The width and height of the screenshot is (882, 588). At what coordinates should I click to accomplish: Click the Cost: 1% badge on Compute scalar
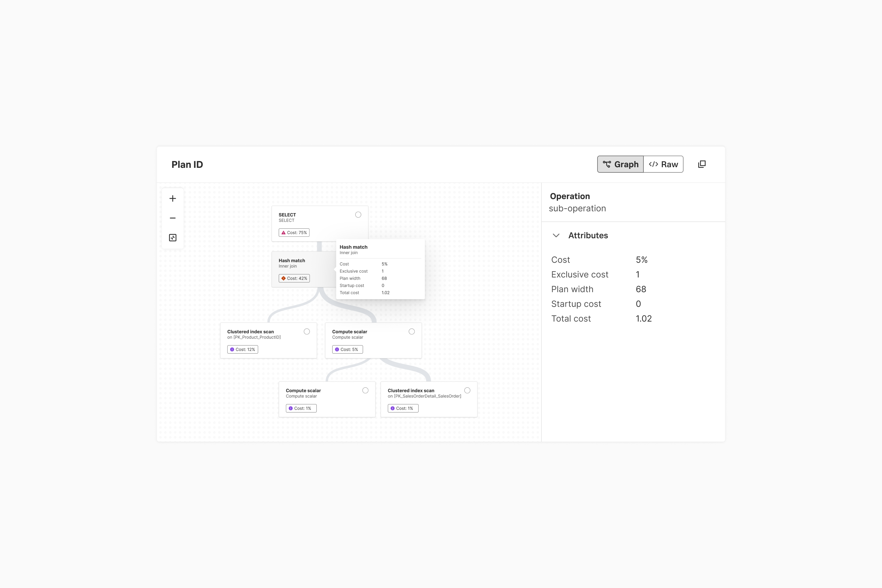click(x=301, y=408)
